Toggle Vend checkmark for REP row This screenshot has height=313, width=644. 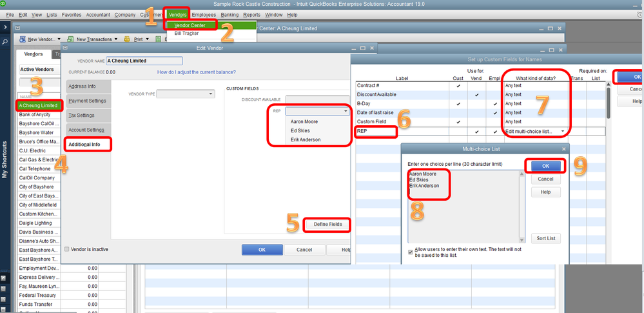[476, 132]
